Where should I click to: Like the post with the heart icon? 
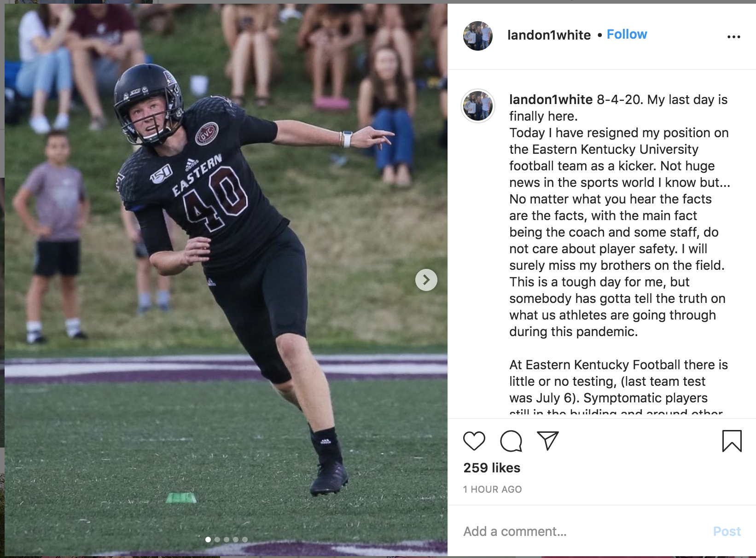tap(474, 441)
